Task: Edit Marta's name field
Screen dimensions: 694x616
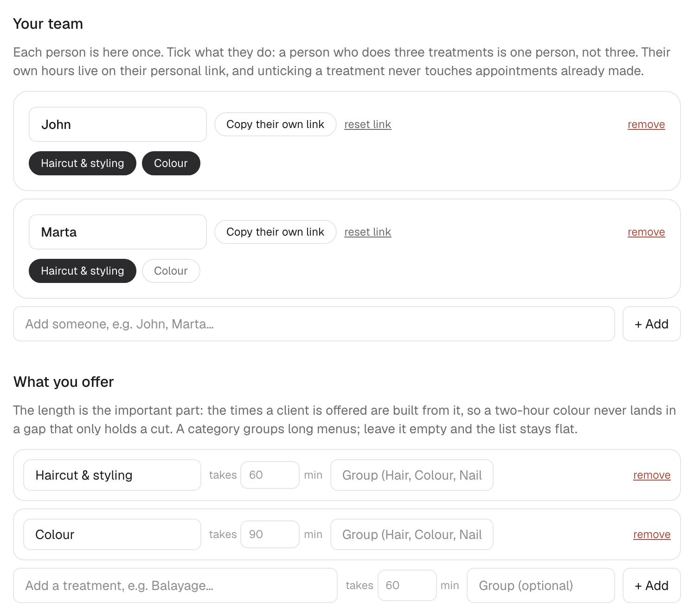Action: pyautogui.click(x=118, y=232)
